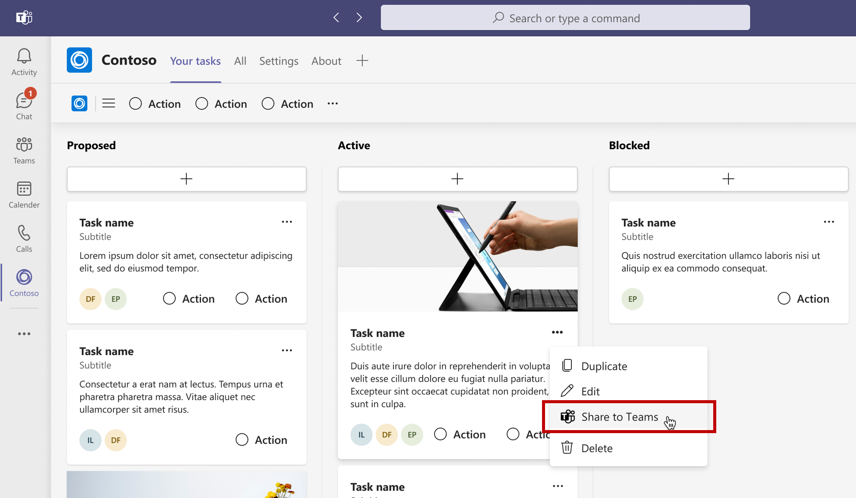Click DF avatar on Consectetur card

(x=116, y=440)
